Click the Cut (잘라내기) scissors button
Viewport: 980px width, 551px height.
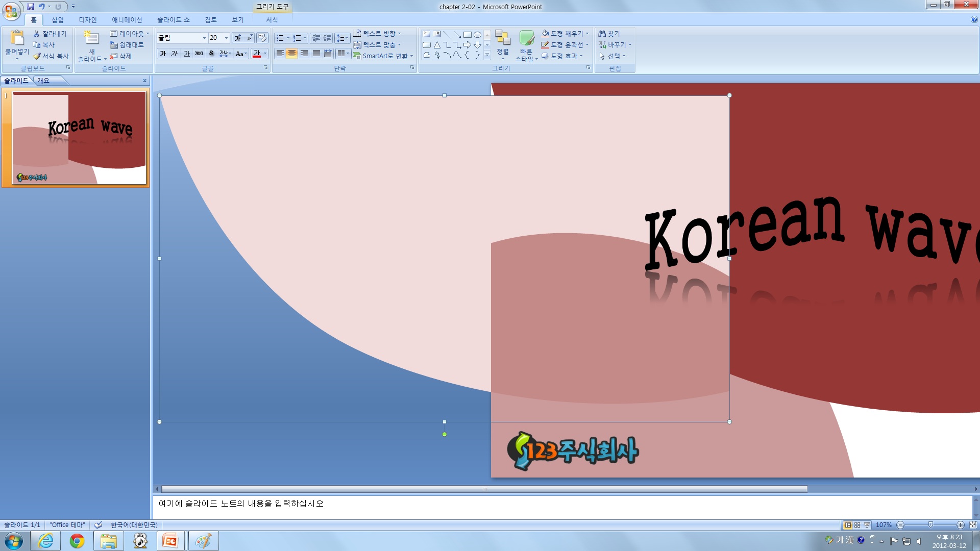click(x=50, y=34)
